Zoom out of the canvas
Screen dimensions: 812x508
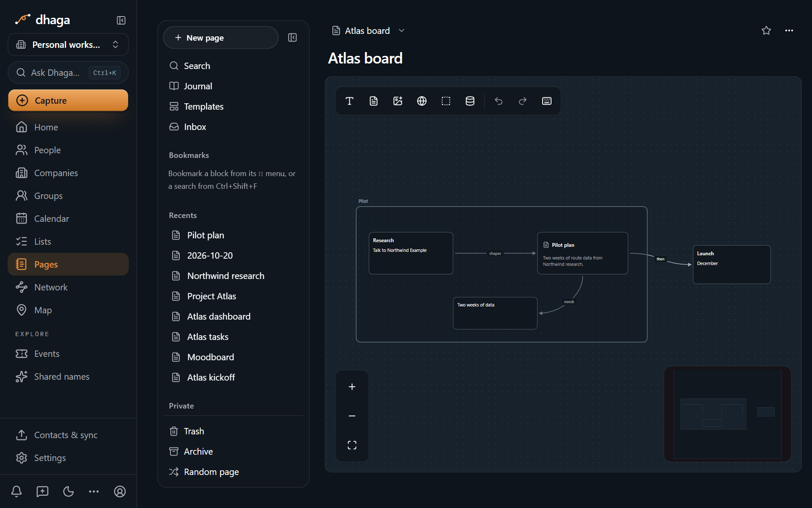[x=352, y=416]
